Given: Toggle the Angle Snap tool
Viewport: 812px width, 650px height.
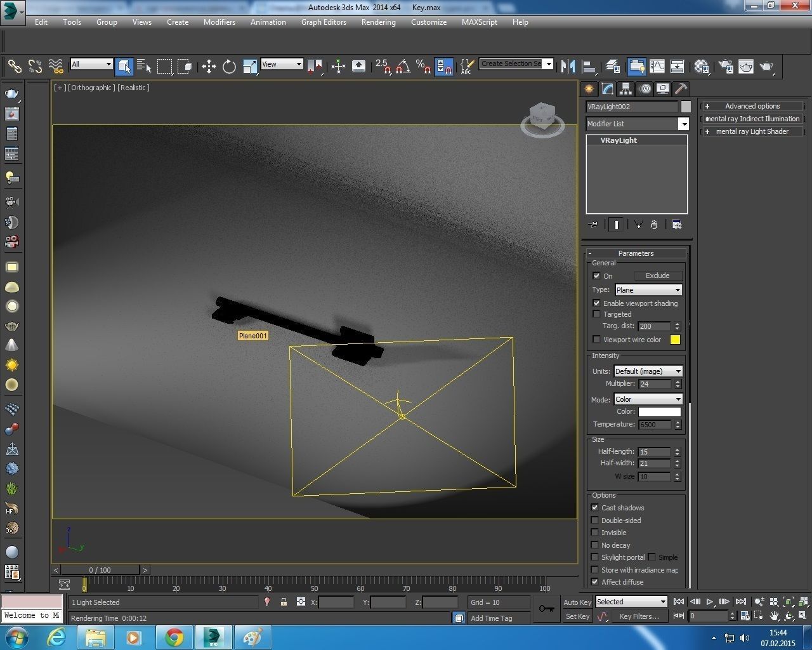Looking at the screenshot, I should coord(403,66).
